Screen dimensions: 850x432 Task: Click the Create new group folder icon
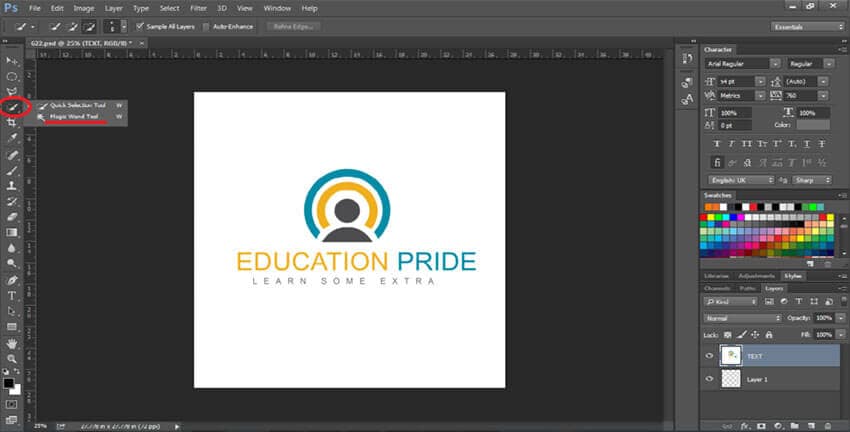[x=794, y=427]
